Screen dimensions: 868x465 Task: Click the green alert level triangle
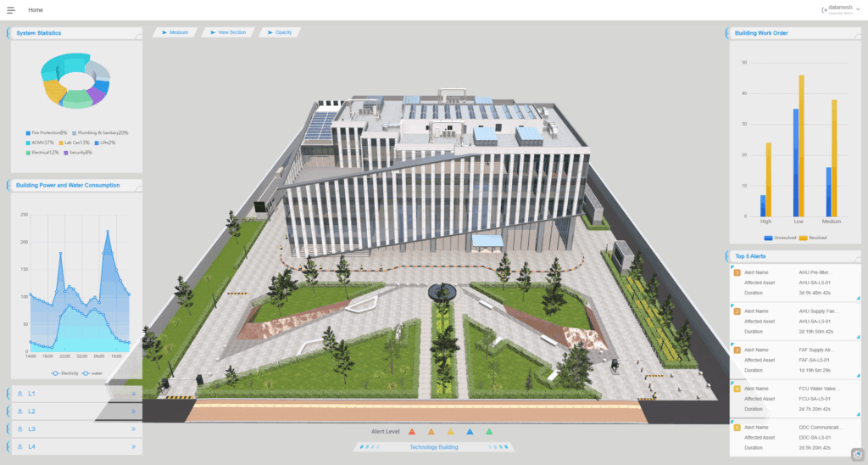coord(489,431)
